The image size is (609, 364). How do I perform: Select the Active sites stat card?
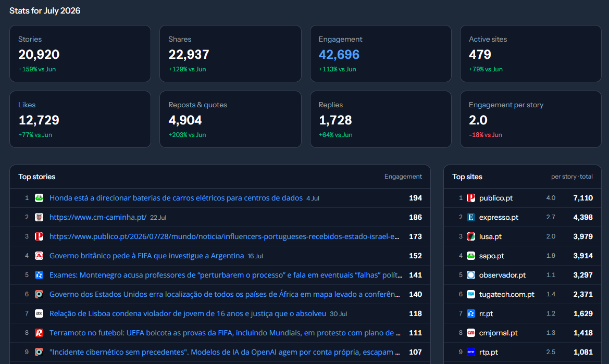530,54
